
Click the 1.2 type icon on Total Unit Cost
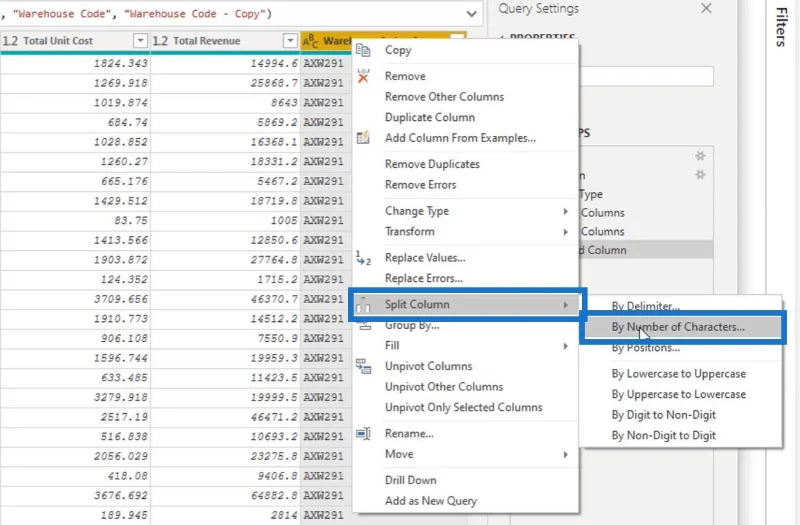(10, 41)
